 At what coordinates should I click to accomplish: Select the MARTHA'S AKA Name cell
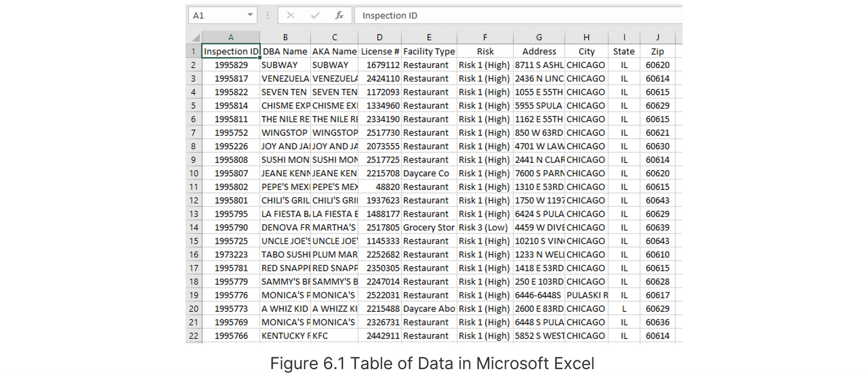click(334, 227)
